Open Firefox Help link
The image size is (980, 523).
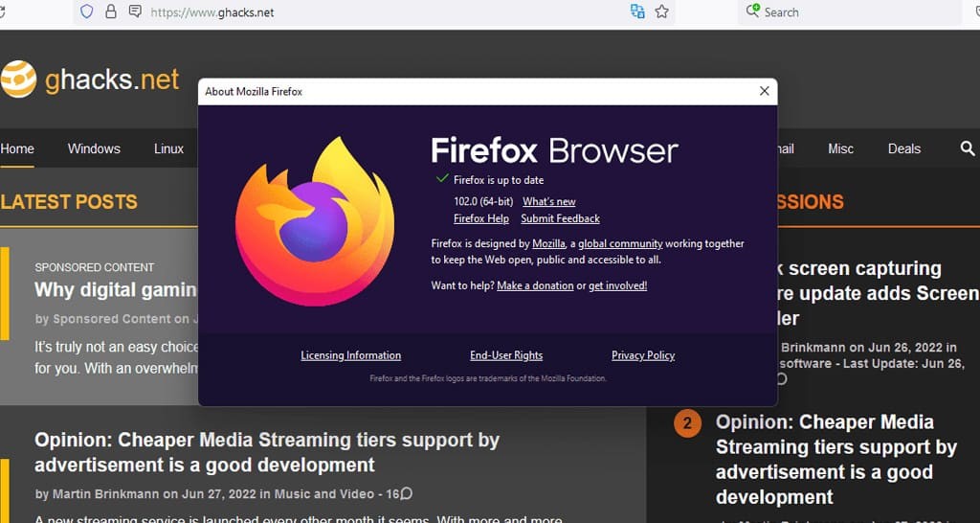pyautogui.click(x=480, y=218)
